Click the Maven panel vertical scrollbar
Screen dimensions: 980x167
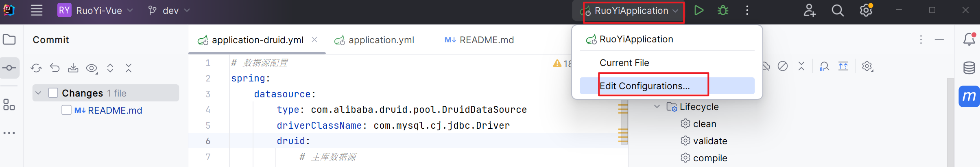[950, 122]
